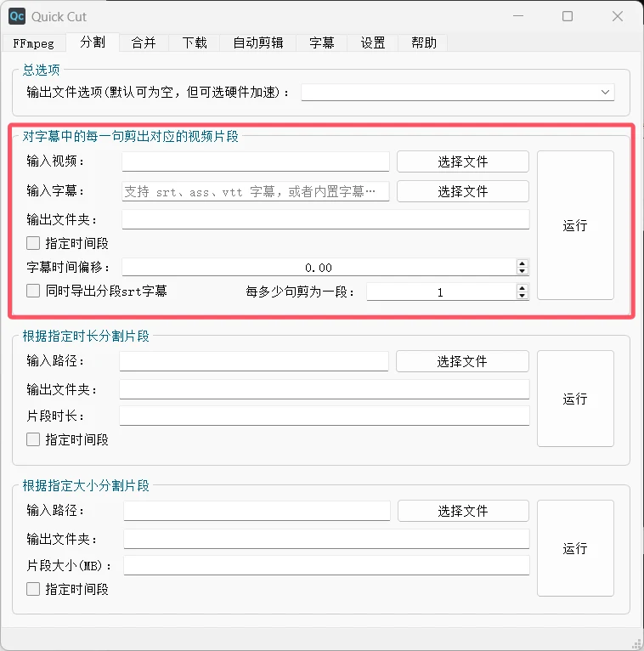Click 输出文件夹 field in 指定时长 section
Screen dimensions: 644x651
(325, 389)
